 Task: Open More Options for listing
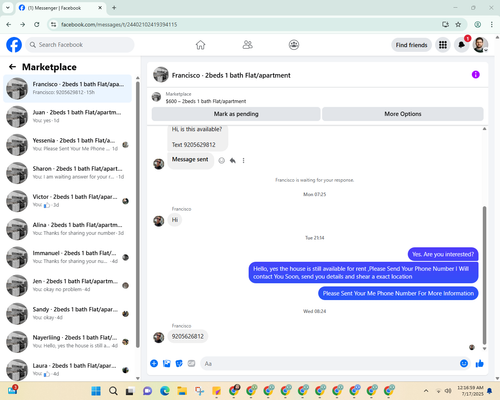pos(403,114)
